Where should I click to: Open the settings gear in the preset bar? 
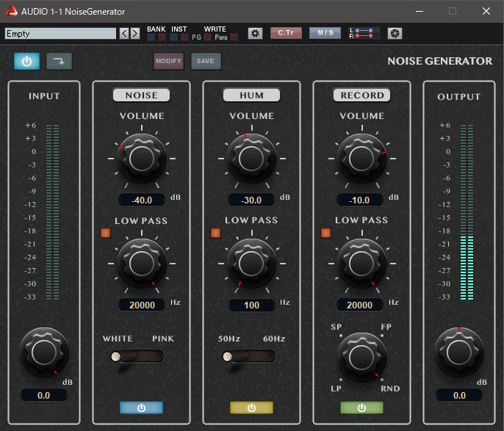(x=255, y=33)
